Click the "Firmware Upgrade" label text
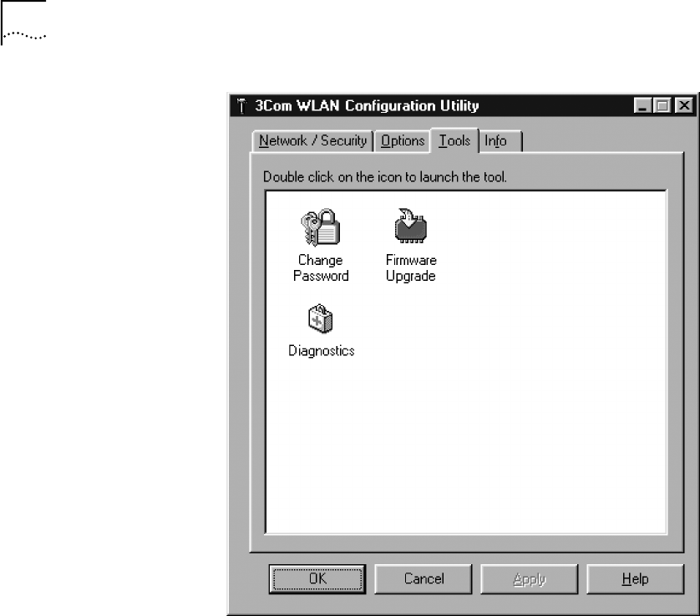Screen dimensions: 700x616 click(x=411, y=268)
